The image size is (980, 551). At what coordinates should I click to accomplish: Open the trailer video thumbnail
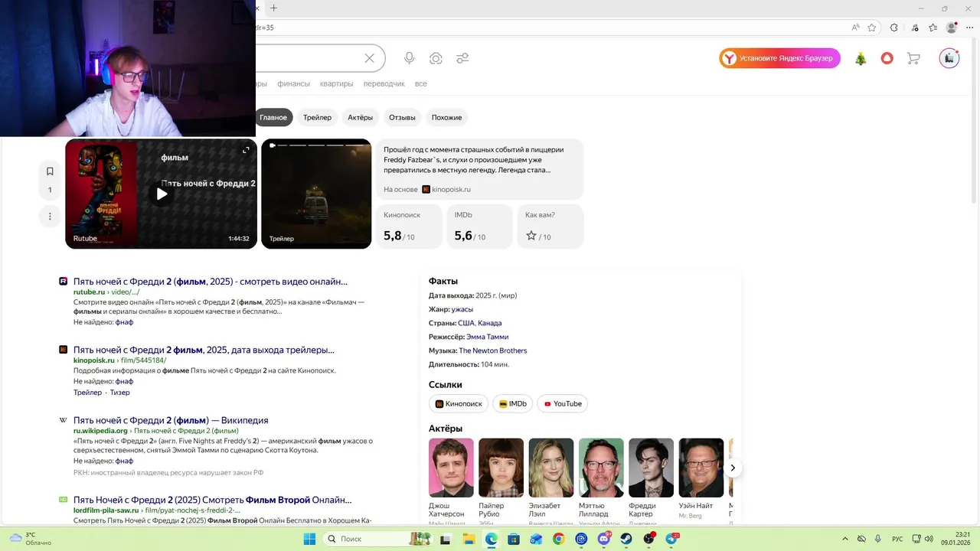click(x=316, y=194)
